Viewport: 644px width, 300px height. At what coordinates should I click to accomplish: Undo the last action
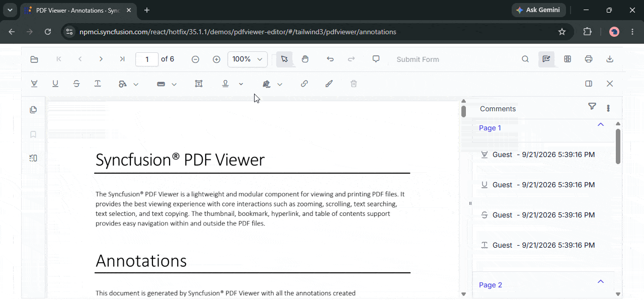330,59
